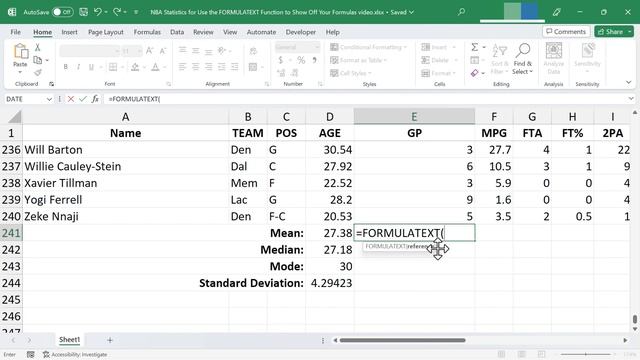
Task: Click the Copy icon
Action: (38, 60)
